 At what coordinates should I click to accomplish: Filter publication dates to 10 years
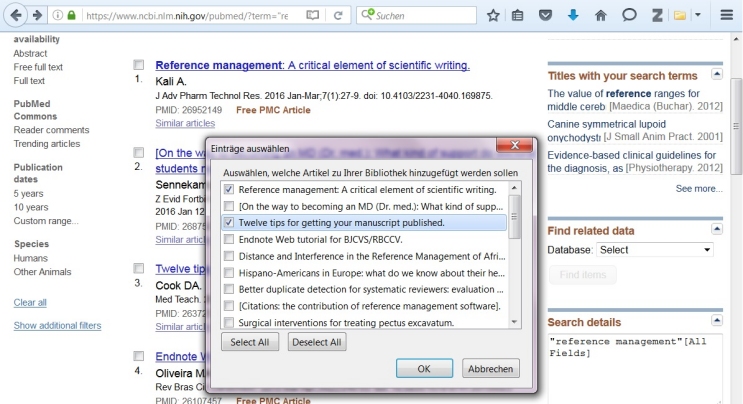coord(31,207)
